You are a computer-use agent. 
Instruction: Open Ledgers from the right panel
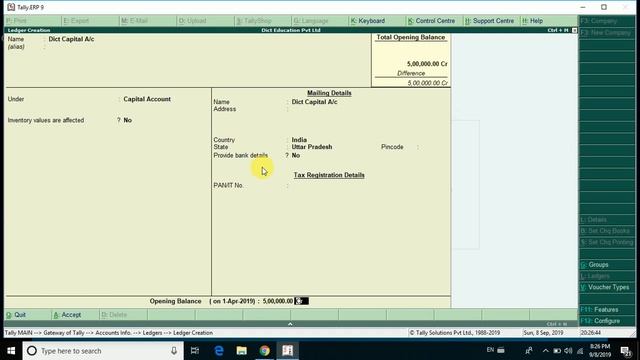pyautogui.click(x=607, y=276)
